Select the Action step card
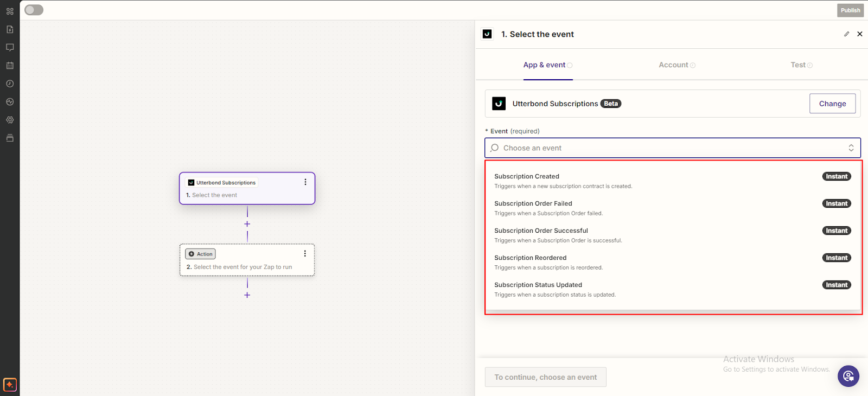Image resolution: width=868 pixels, height=396 pixels. 247,260
